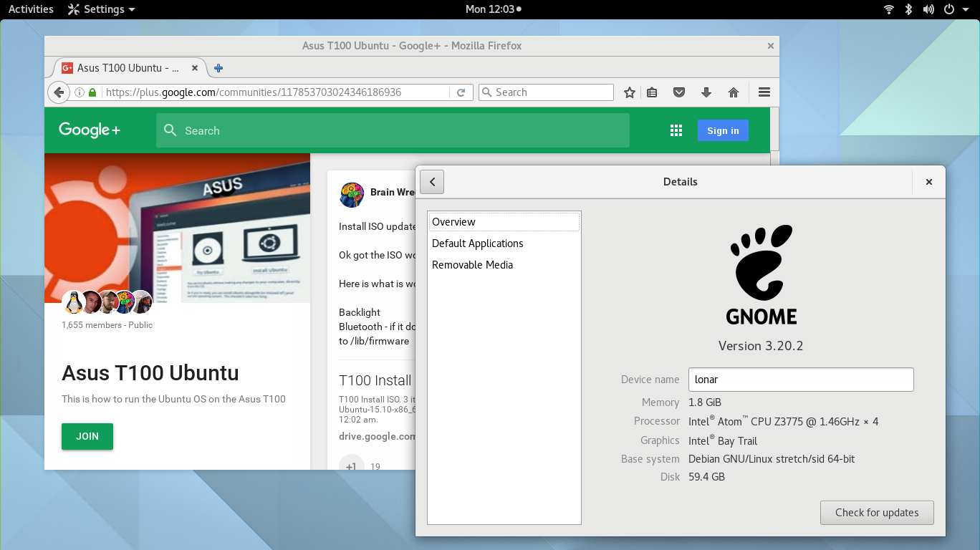
Task: Select Removable Media in sidebar
Action: coord(504,265)
